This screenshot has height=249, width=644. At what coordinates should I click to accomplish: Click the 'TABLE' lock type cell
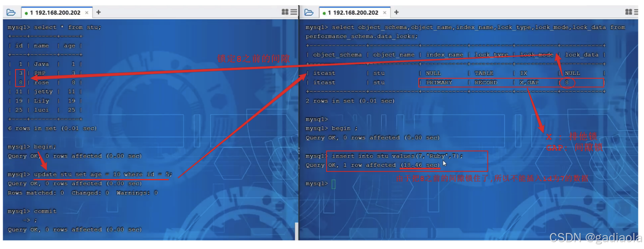click(484, 73)
